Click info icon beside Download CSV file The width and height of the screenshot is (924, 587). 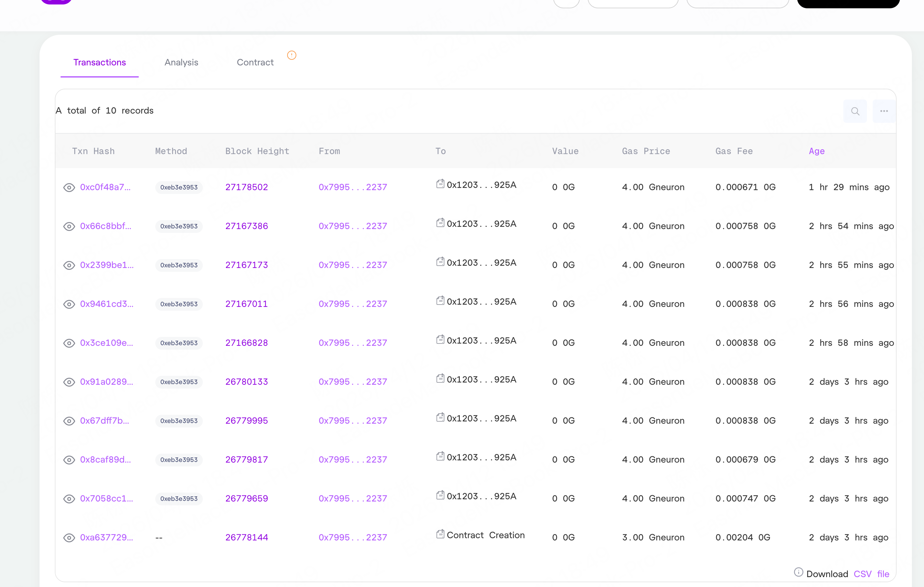tap(798, 572)
